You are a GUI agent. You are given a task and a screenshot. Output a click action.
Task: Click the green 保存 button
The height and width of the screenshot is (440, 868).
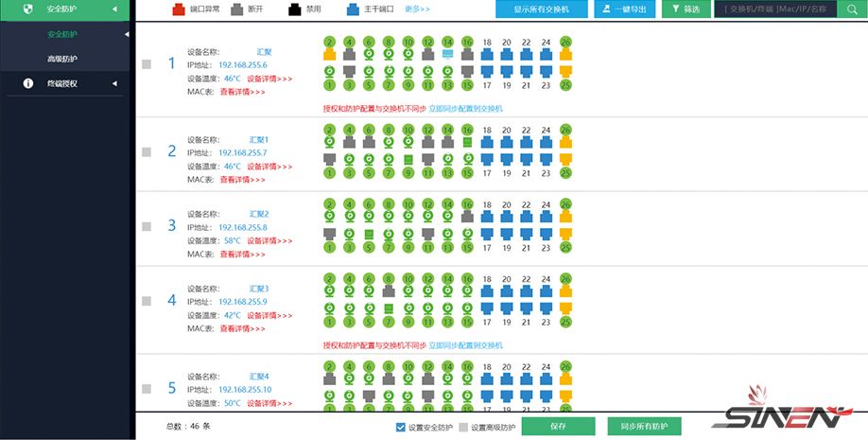coord(558,427)
